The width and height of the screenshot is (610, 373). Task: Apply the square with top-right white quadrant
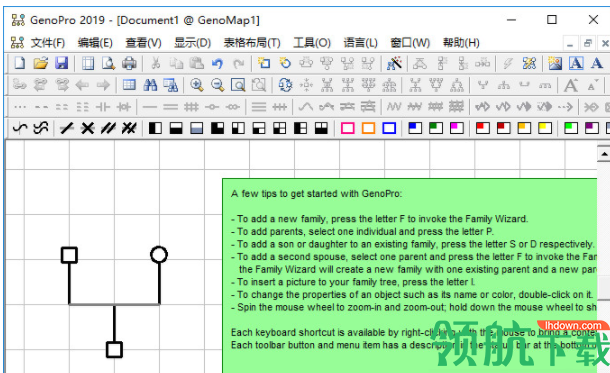pyautogui.click(x=217, y=128)
